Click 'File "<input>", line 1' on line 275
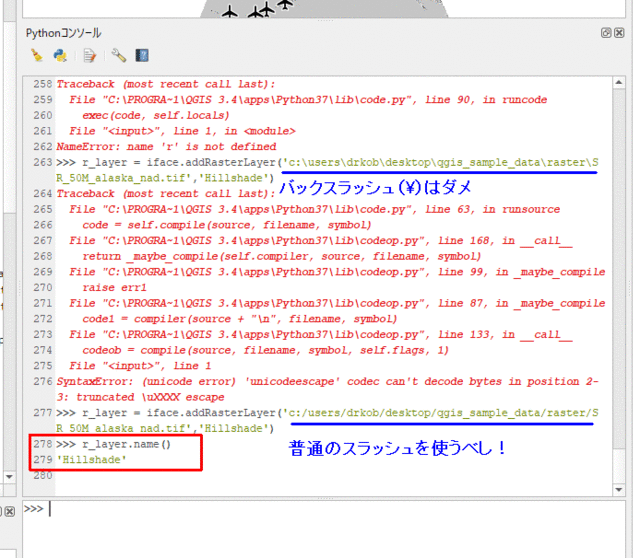640x558 pixels. (x=140, y=366)
